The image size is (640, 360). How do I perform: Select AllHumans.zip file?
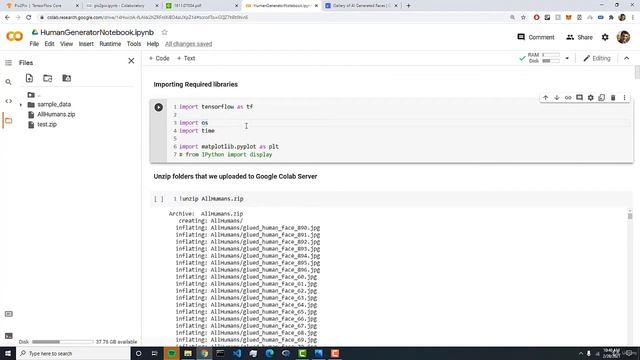point(56,114)
